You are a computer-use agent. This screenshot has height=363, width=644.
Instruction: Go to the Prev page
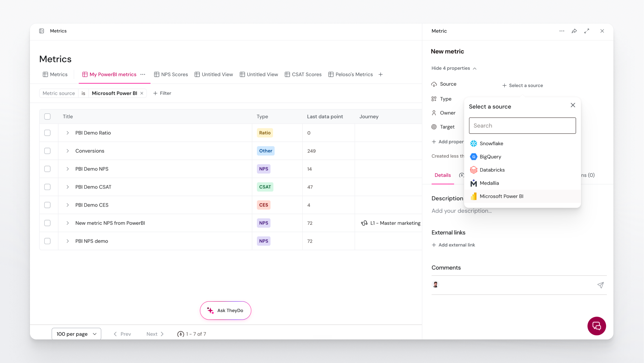122,334
